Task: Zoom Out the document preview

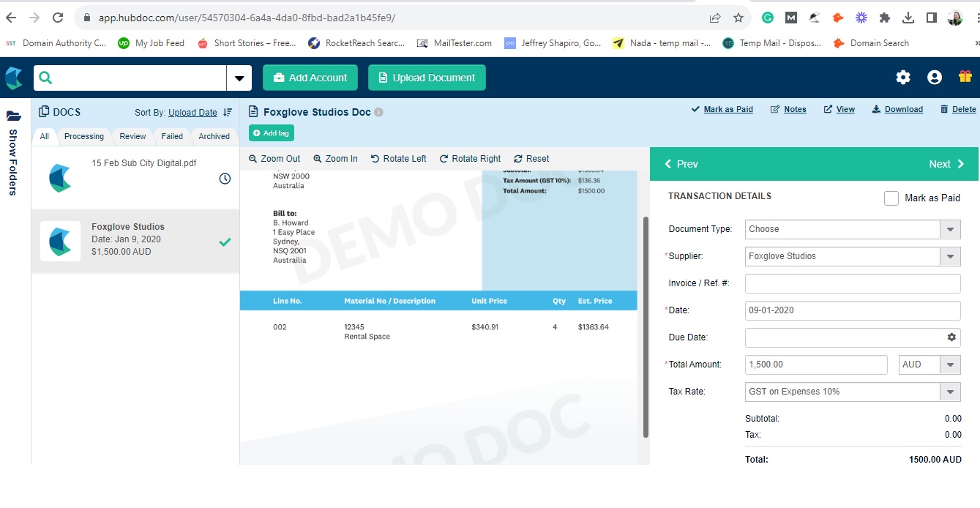Action: tap(274, 159)
